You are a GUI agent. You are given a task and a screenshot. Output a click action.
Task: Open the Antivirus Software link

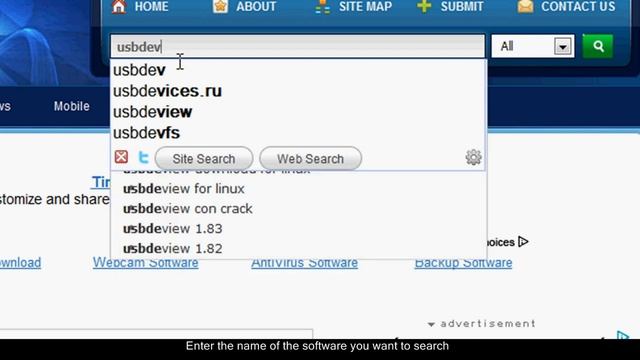click(304, 262)
